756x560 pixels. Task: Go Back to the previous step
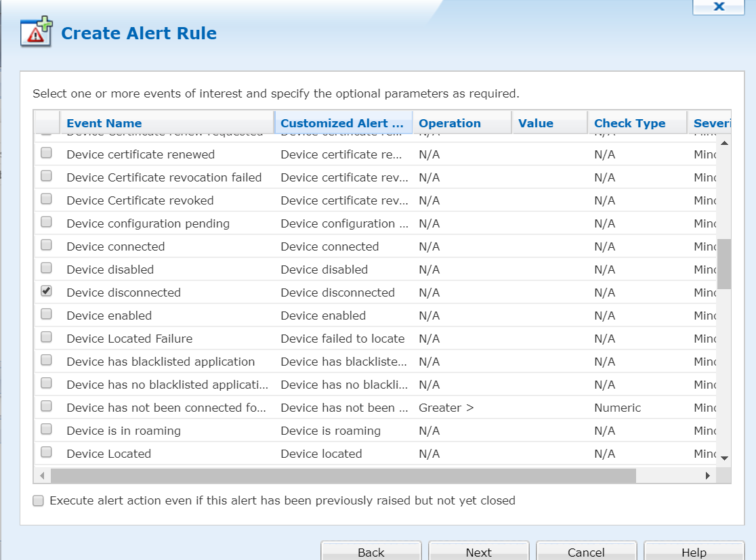click(x=371, y=552)
